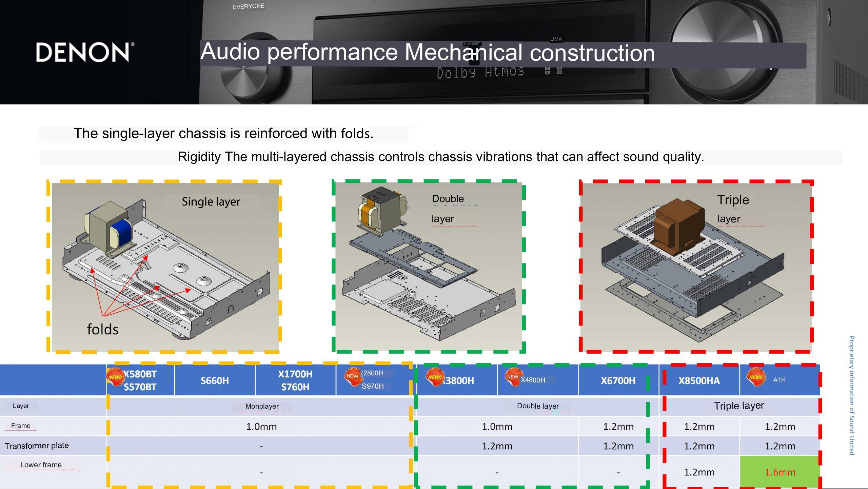The height and width of the screenshot is (489, 868).
Task: Select the 'A1H' column header text
Action: point(779,380)
